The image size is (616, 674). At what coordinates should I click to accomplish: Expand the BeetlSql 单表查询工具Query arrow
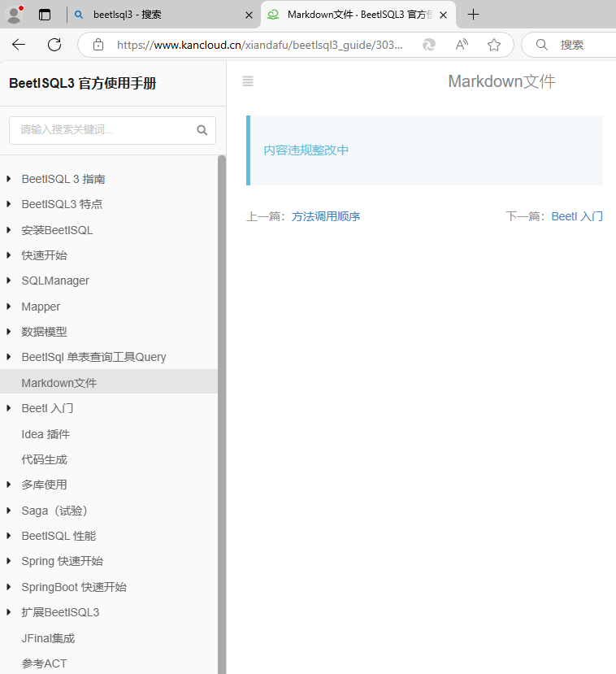(9, 357)
